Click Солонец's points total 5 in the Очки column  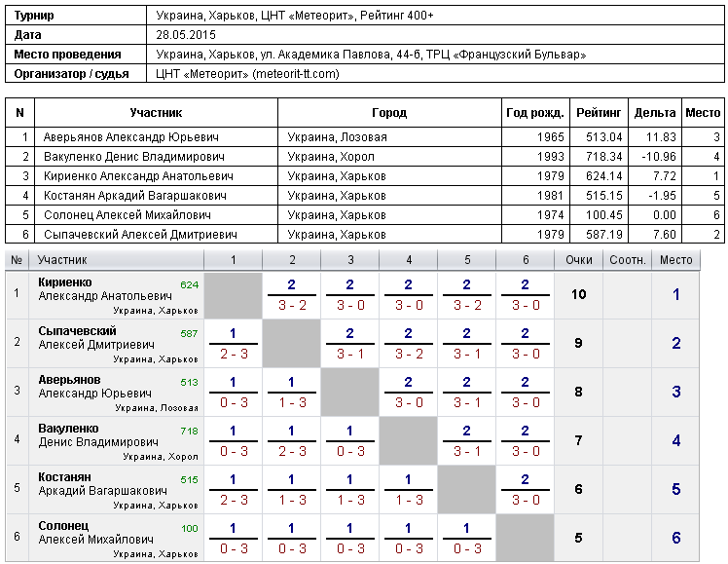click(x=578, y=539)
